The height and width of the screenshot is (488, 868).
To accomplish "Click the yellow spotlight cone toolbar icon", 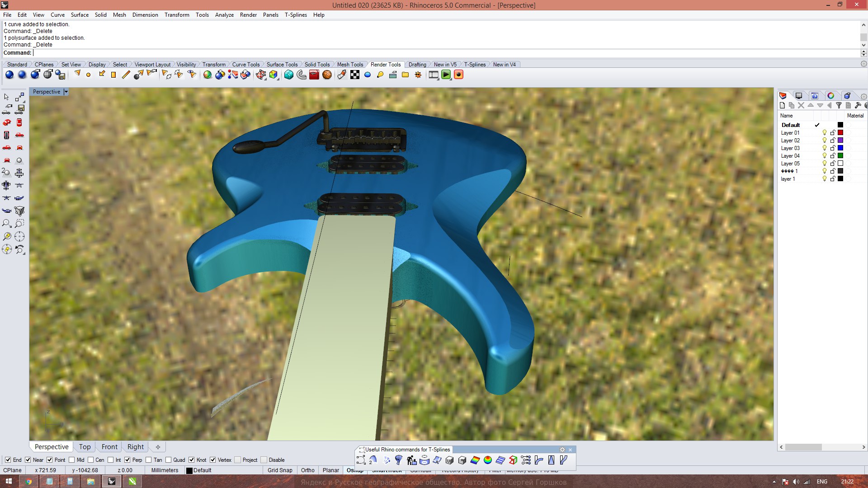I will pyautogui.click(x=77, y=74).
